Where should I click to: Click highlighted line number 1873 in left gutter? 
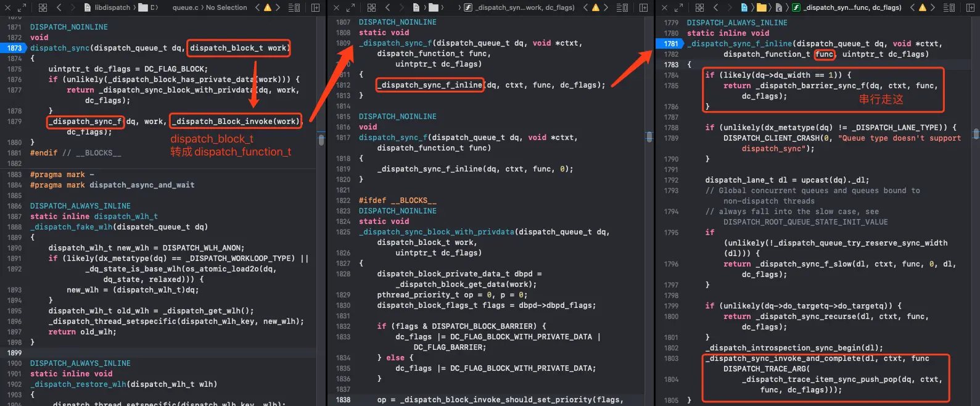point(15,48)
